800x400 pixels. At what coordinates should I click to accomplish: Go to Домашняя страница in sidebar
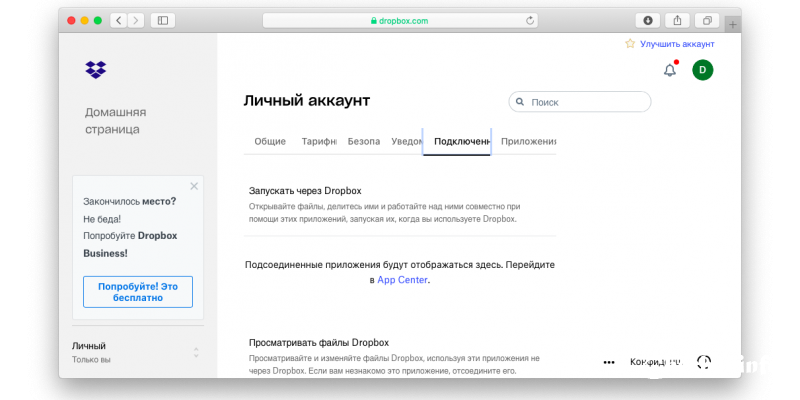tap(115, 121)
